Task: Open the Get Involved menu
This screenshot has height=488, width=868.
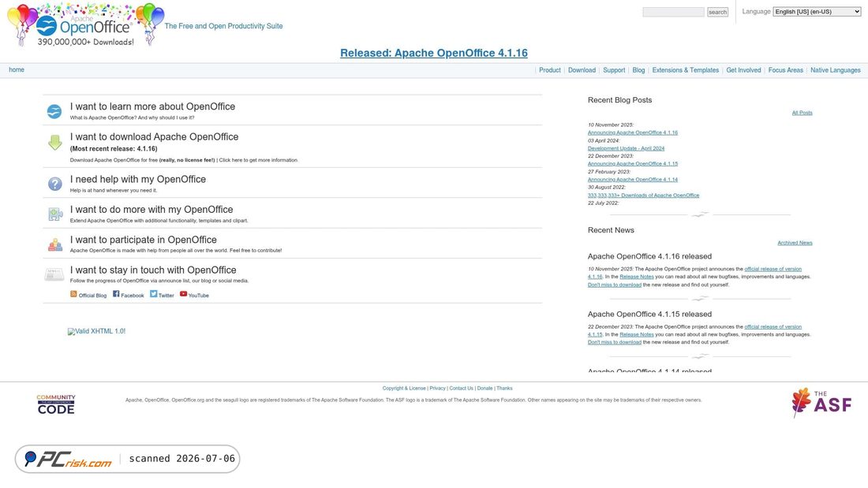Action: click(x=743, y=70)
